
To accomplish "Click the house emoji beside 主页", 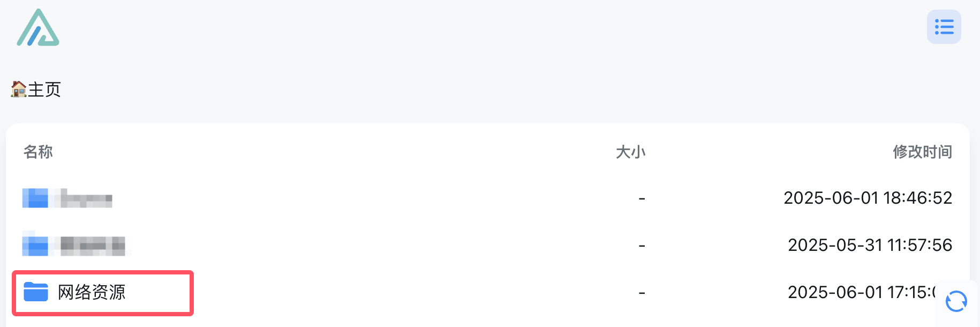I will pyautogui.click(x=19, y=89).
